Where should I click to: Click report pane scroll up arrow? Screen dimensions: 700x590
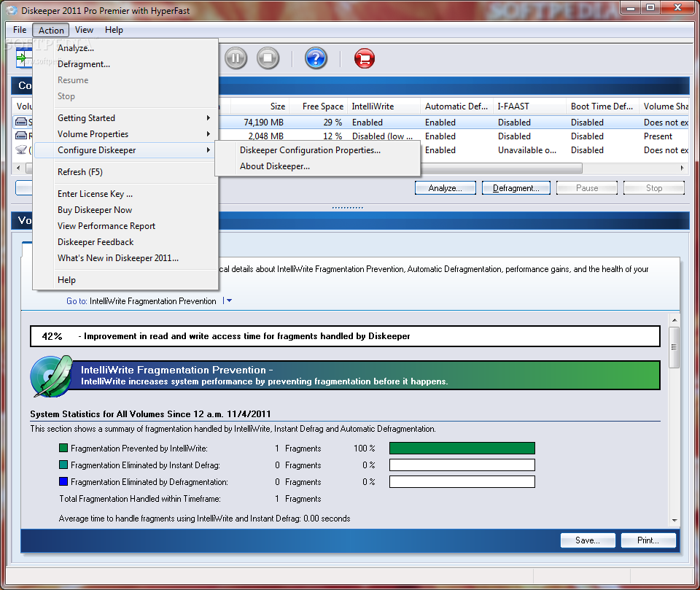(x=674, y=319)
